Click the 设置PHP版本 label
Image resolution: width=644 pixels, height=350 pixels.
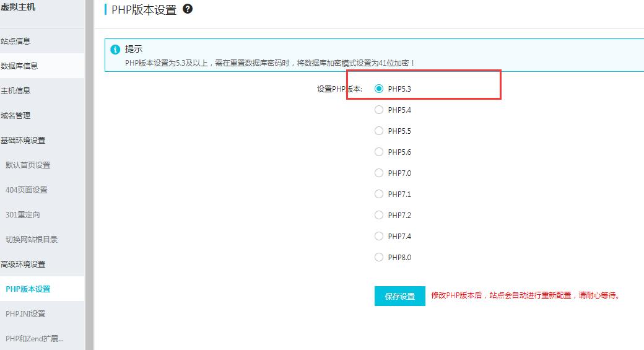point(339,89)
